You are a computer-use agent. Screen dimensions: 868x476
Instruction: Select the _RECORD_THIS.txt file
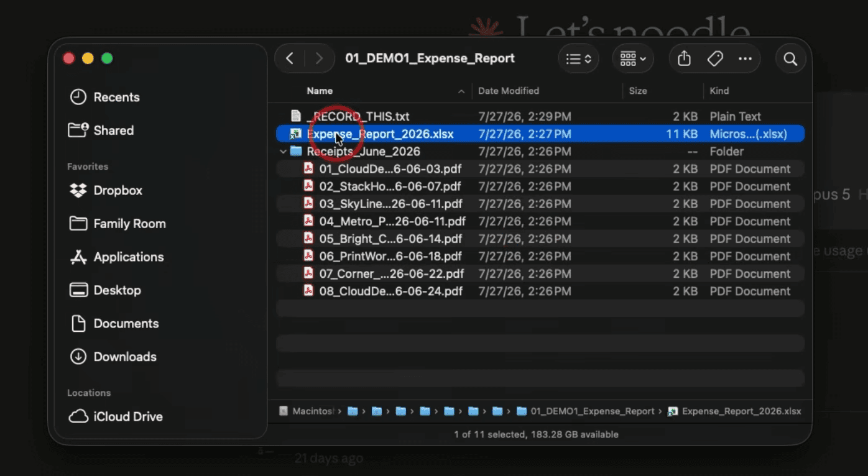click(540, 116)
